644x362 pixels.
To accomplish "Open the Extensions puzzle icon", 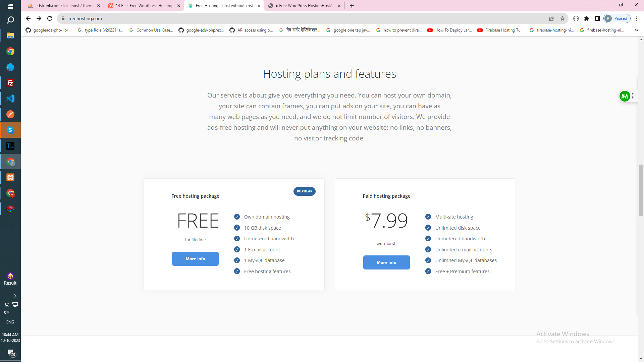I will (587, 18).
